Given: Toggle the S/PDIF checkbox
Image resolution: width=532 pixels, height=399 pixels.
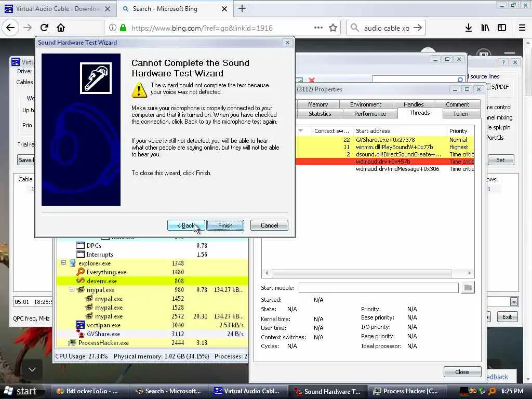Looking at the screenshot, I should click(x=489, y=87).
